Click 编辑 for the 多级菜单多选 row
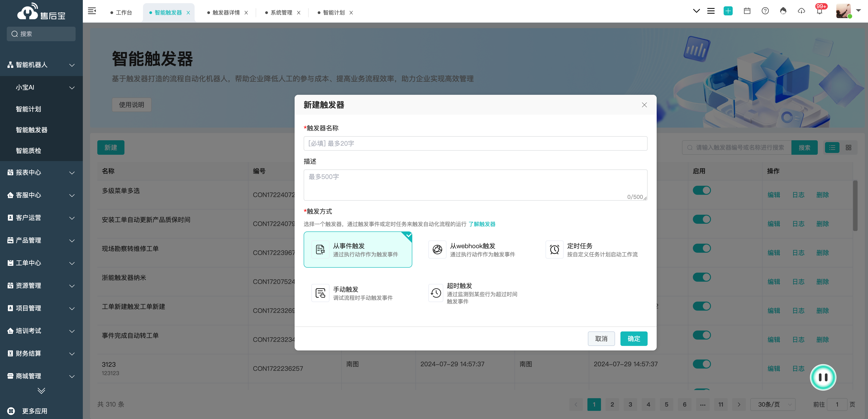Screen dimensions: 868x419 point(774,195)
